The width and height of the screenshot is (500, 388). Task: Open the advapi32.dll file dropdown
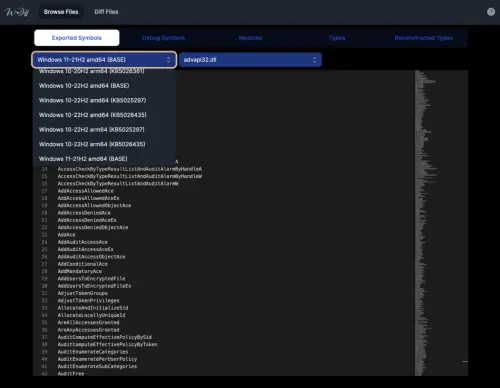[250, 60]
